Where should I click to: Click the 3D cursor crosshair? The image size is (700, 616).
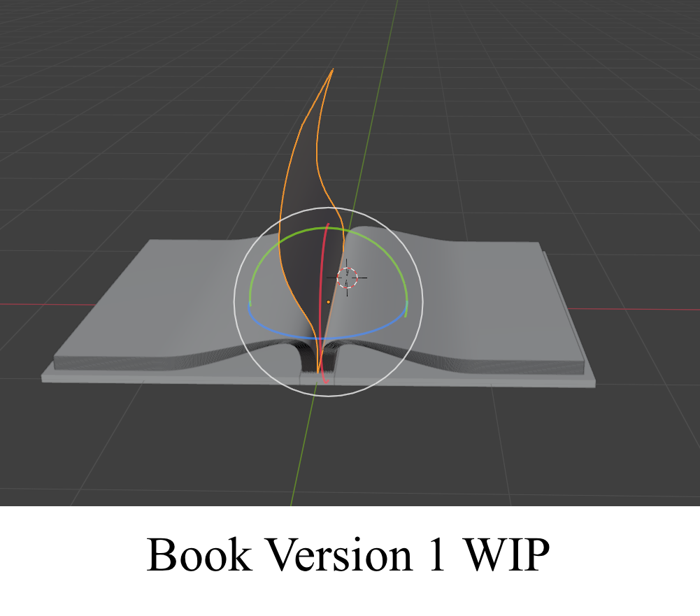click(x=347, y=278)
